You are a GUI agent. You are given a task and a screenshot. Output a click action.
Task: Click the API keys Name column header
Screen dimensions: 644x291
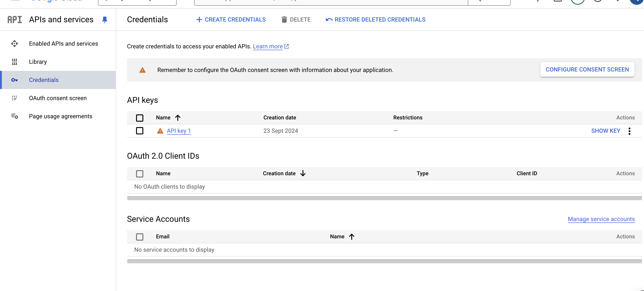tap(163, 118)
